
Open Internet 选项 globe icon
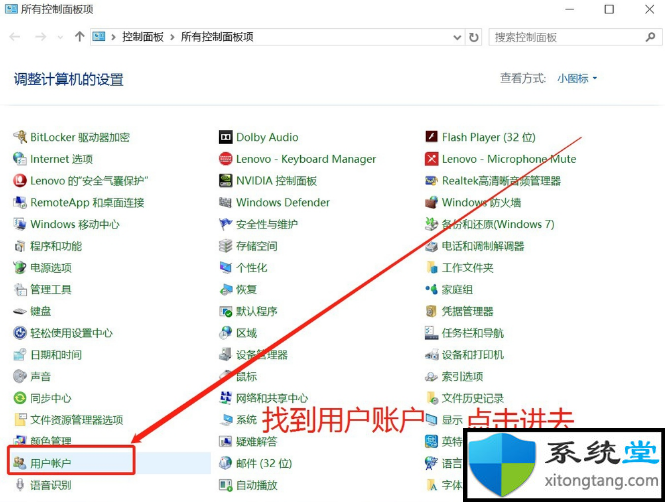pyautogui.click(x=20, y=159)
